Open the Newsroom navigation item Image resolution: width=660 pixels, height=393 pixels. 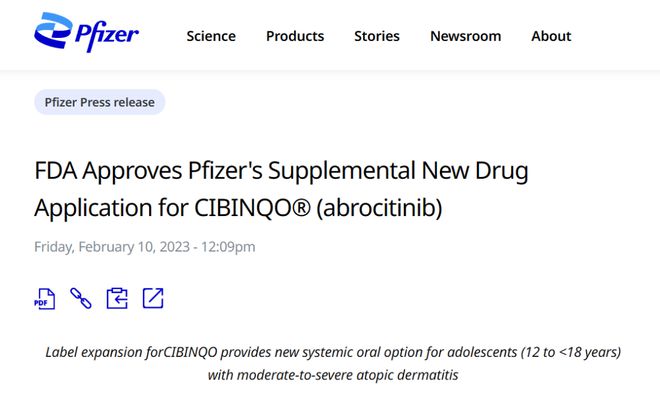[466, 36]
